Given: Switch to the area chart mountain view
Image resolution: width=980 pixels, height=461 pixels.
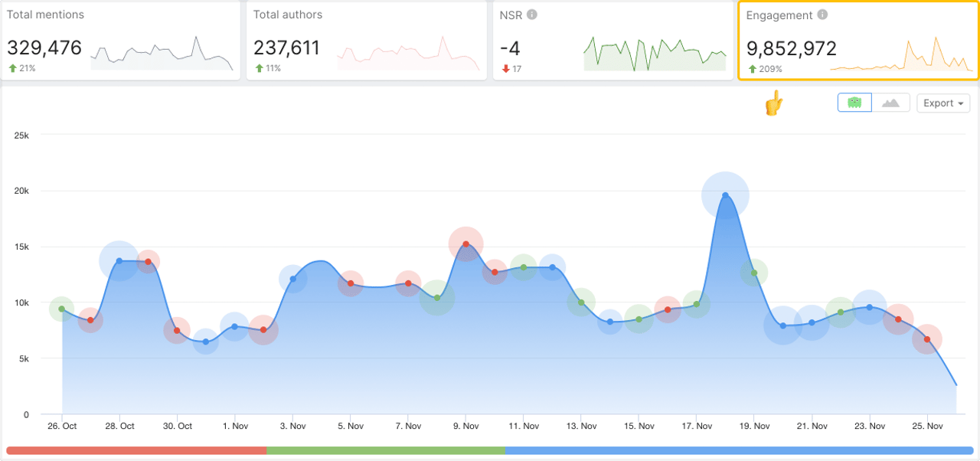Looking at the screenshot, I should pyautogui.click(x=890, y=103).
